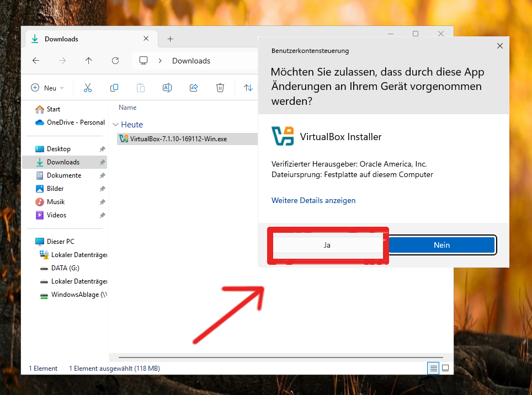This screenshot has width=532, height=395.
Task: Click the cut scissors icon in Explorer toolbar
Action: [x=88, y=88]
